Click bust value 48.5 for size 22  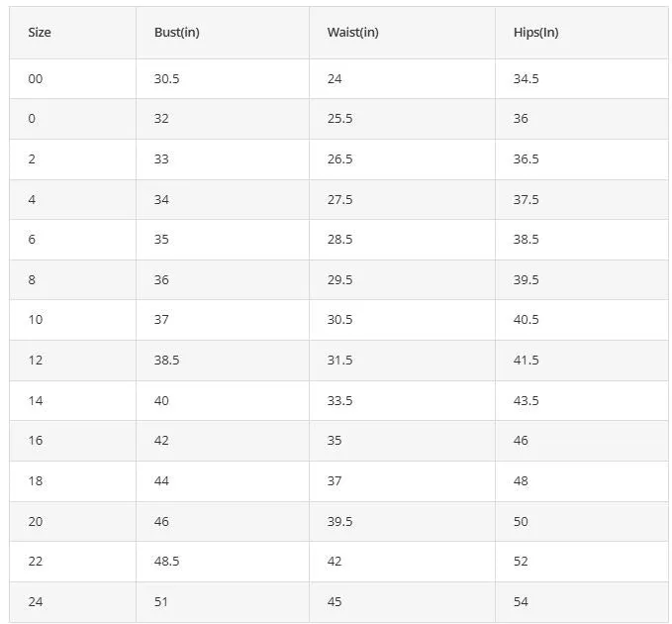[166, 562]
